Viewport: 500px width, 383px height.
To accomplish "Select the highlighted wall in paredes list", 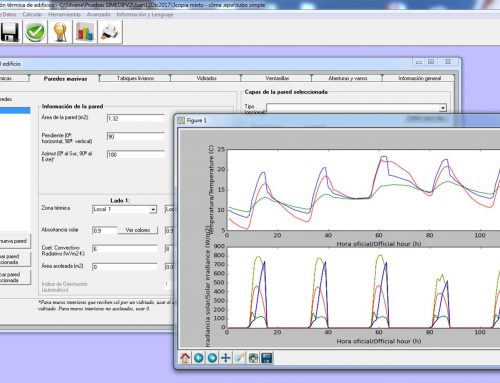I will [x=15, y=110].
